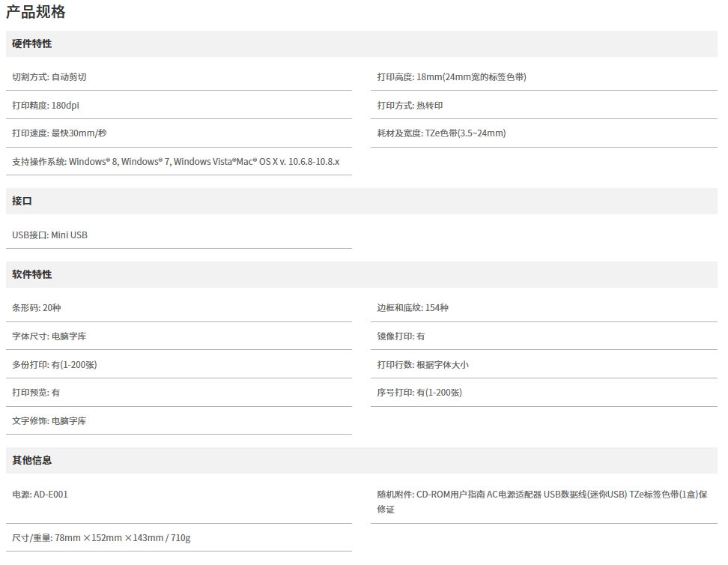
Task: Select the 打印高度 18mm spec line
Action: click(452, 77)
